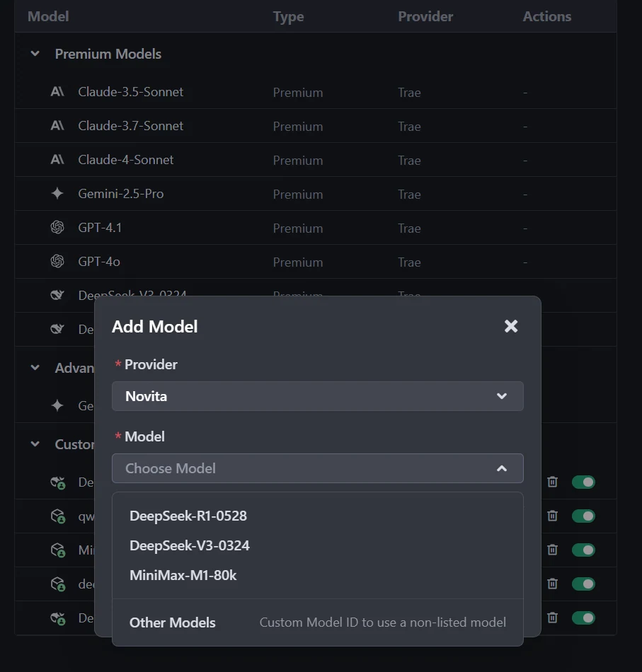Delete the last custom model in the list
This screenshot has width=642, height=672.
pyautogui.click(x=552, y=618)
